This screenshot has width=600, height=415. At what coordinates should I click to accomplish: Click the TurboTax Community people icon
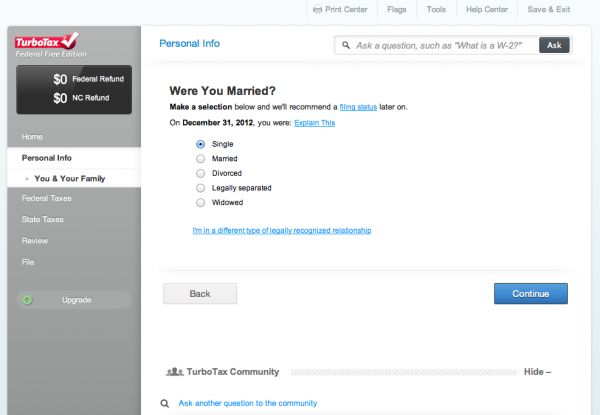point(174,372)
